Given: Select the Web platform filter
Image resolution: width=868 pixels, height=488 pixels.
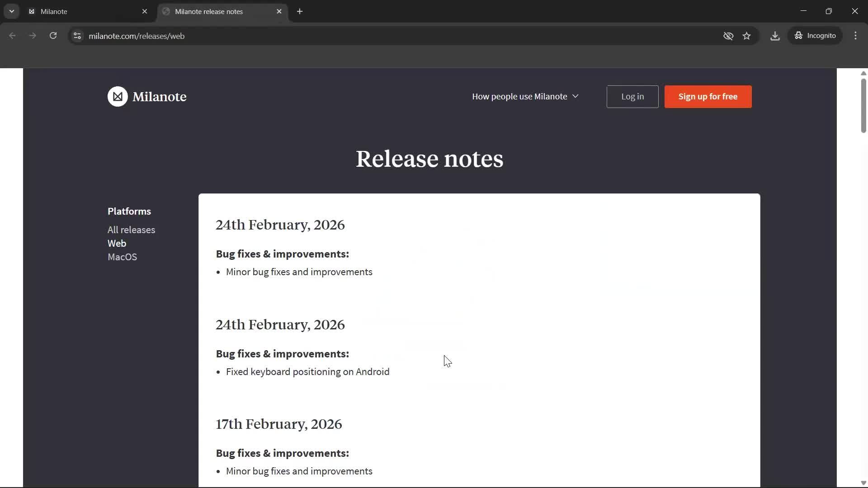Looking at the screenshot, I should point(116,243).
